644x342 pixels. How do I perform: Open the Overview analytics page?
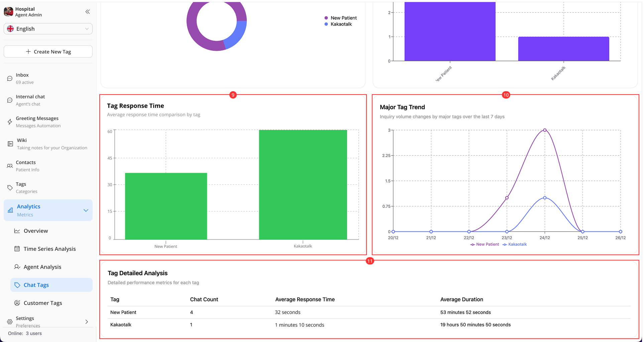tap(35, 231)
